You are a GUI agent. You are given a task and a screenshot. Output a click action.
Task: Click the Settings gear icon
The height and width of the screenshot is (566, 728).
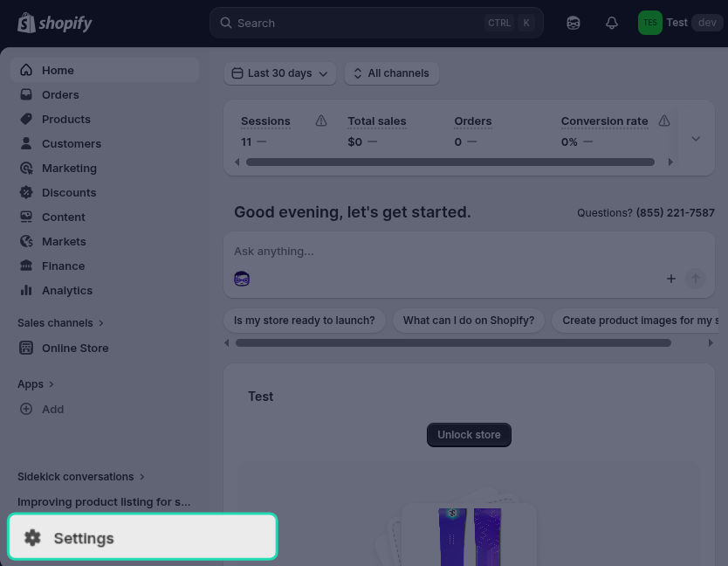(32, 538)
